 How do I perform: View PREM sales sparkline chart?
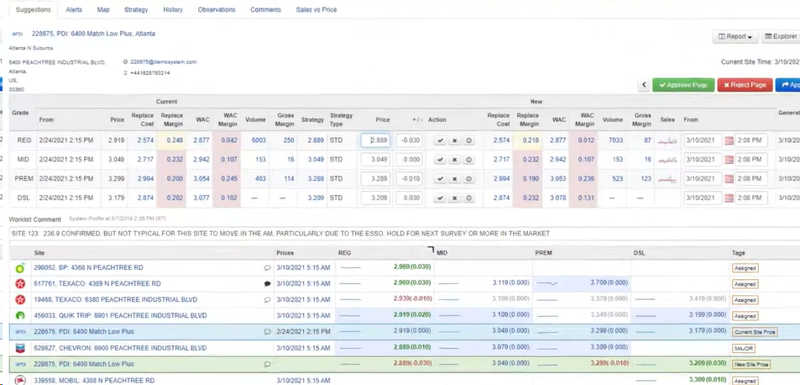pos(668,179)
